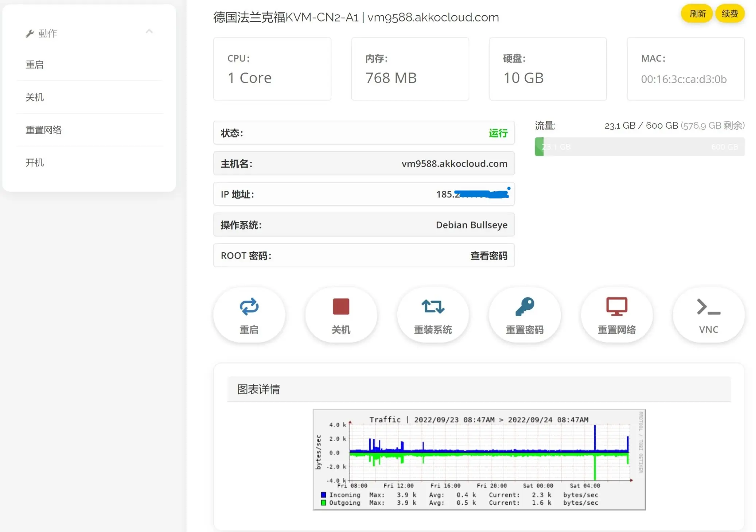The image size is (756, 532).
Task: Select 重置网络 in the sidebar menu
Action: [44, 130]
